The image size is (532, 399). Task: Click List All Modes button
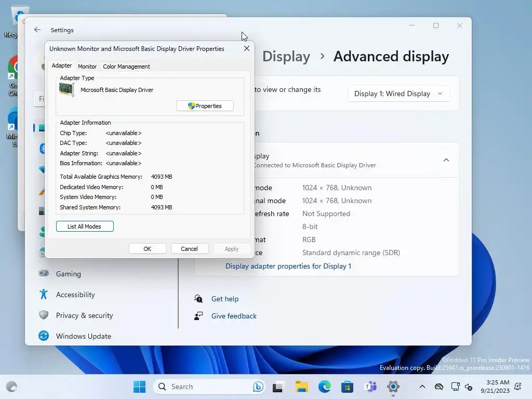point(85,227)
